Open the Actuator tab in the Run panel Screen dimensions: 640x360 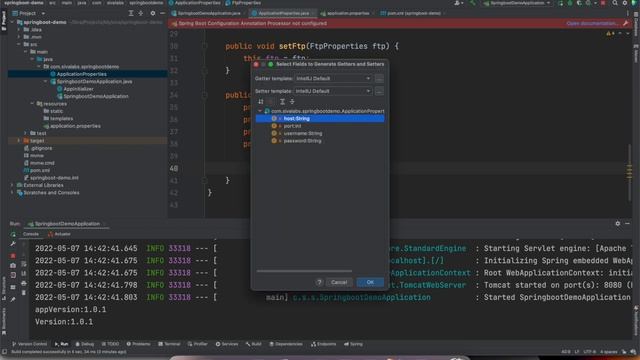click(60, 234)
